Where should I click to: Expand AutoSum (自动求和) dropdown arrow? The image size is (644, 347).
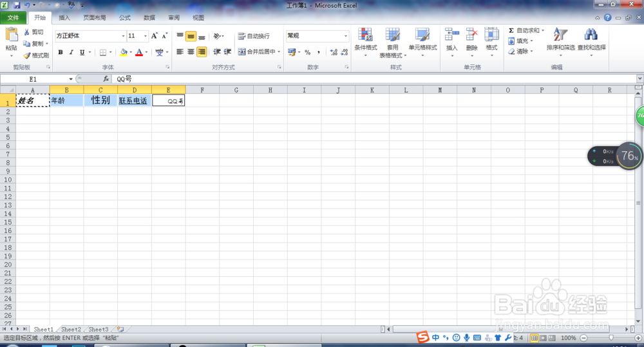[x=542, y=30]
